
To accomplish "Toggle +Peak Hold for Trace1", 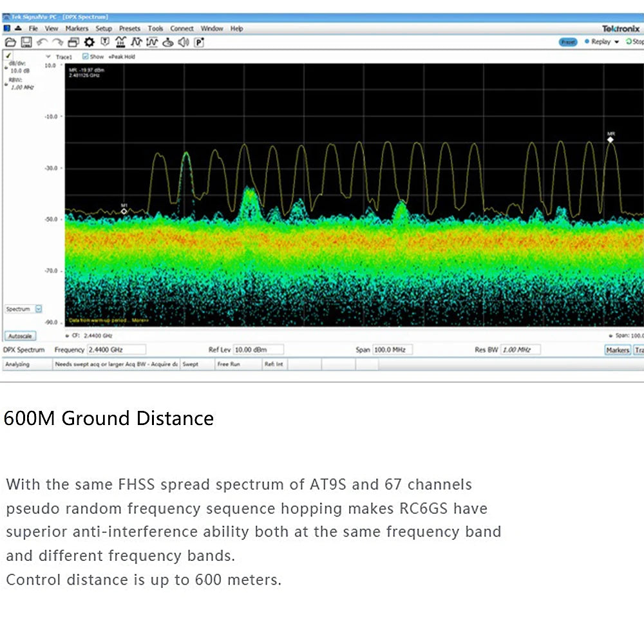I will [x=121, y=57].
